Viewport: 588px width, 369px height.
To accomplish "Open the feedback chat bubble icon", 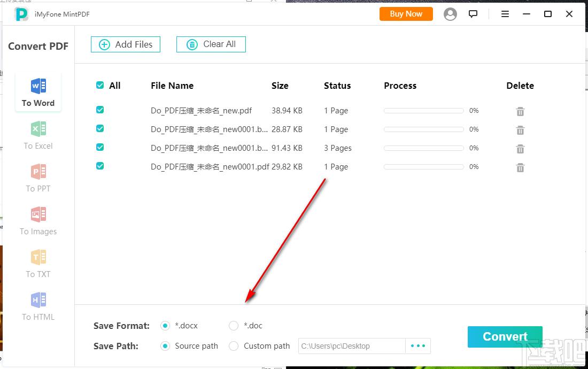I will pyautogui.click(x=473, y=14).
